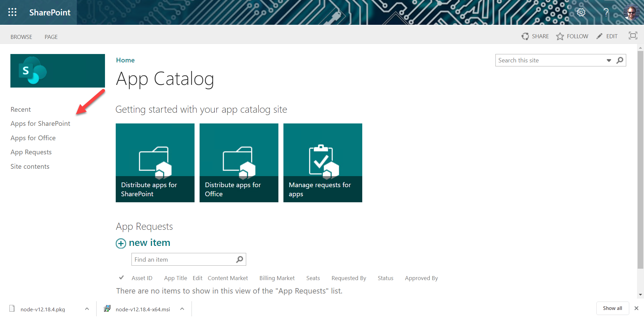Click Show all downloads button
644x318 pixels.
[x=612, y=308]
